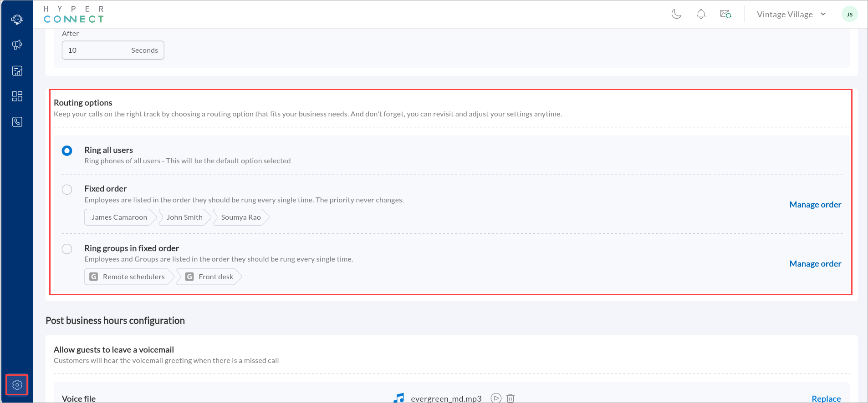
Task: Open settings gear icon in sidebar
Action: click(x=17, y=385)
